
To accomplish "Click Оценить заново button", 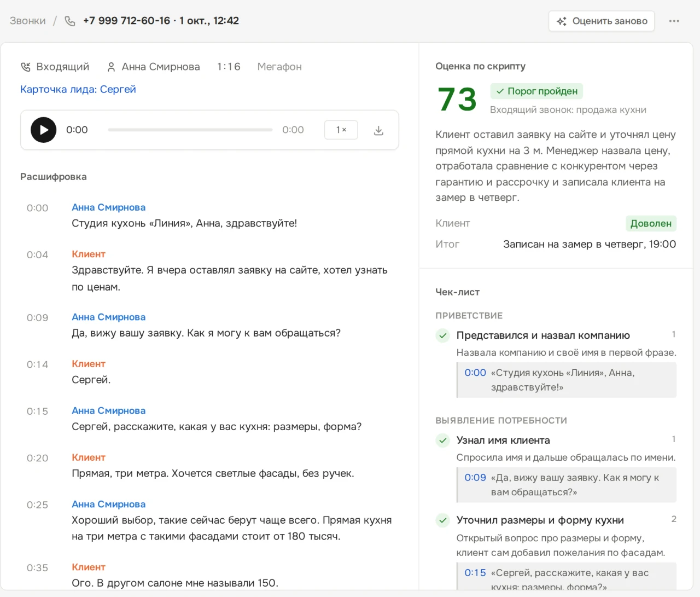I will click(602, 21).
